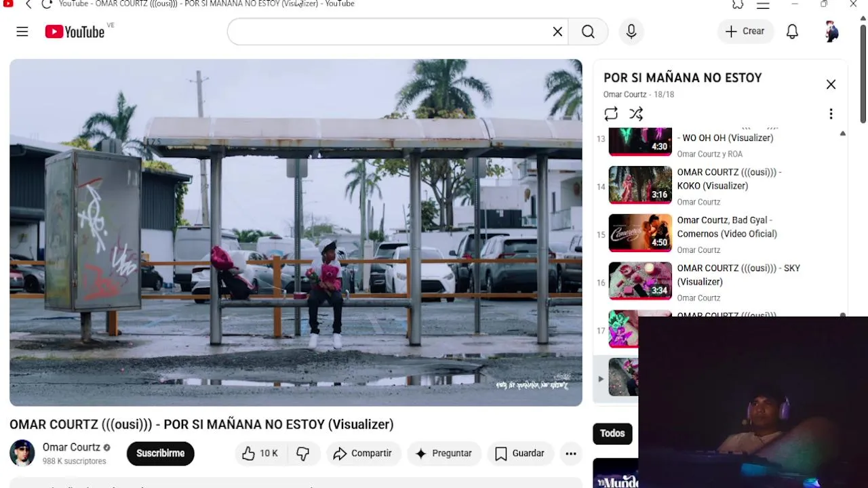Viewport: 868px width, 488px height.
Task: Open the Omar Courtz channel name link
Action: coord(71,447)
